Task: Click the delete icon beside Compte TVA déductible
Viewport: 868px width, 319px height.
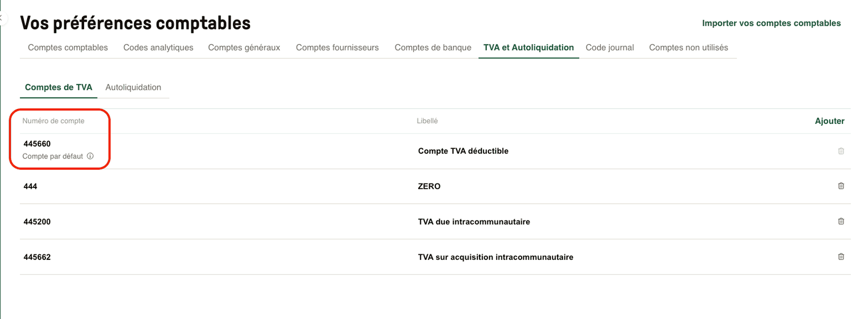Action: tap(841, 151)
